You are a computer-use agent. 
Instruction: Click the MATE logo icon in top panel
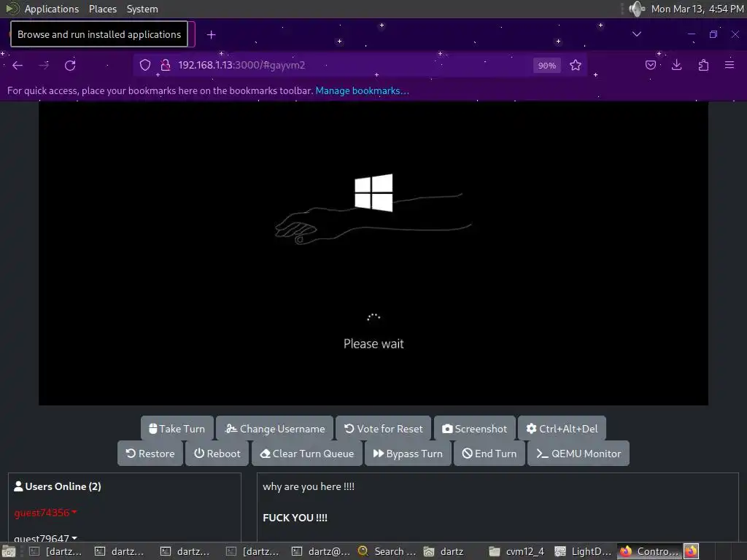pos(12,9)
